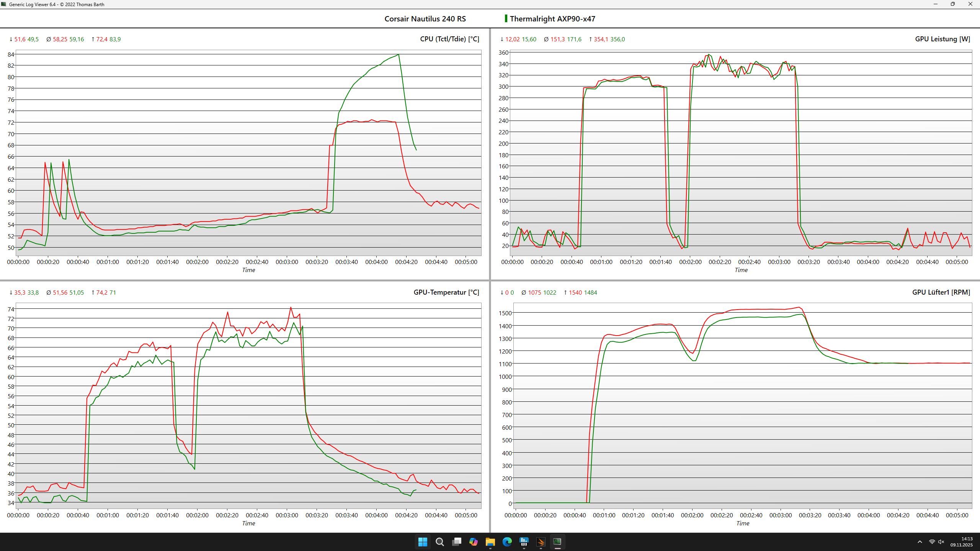Select the Corsair Nautilus 240 RS legend label

point(425,19)
